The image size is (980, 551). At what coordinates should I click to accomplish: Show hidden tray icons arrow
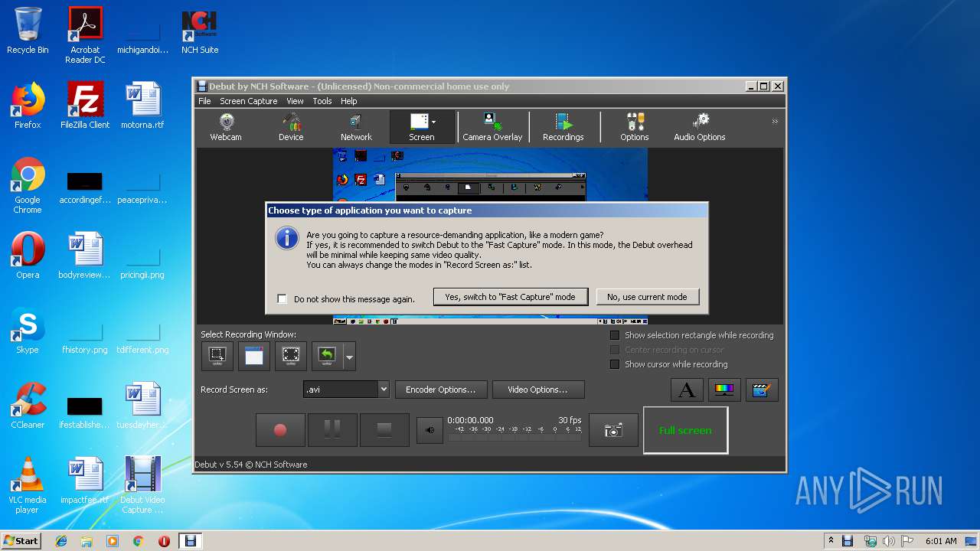(x=831, y=541)
